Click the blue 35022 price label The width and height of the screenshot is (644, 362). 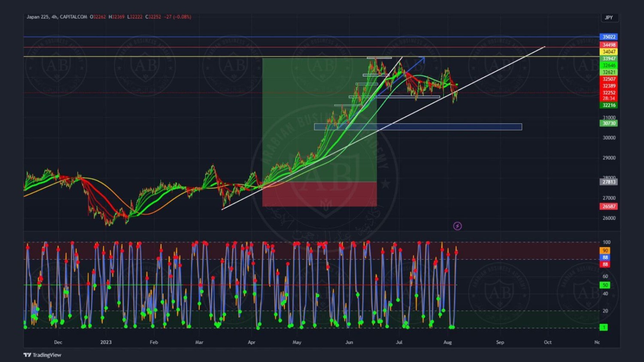(608, 37)
